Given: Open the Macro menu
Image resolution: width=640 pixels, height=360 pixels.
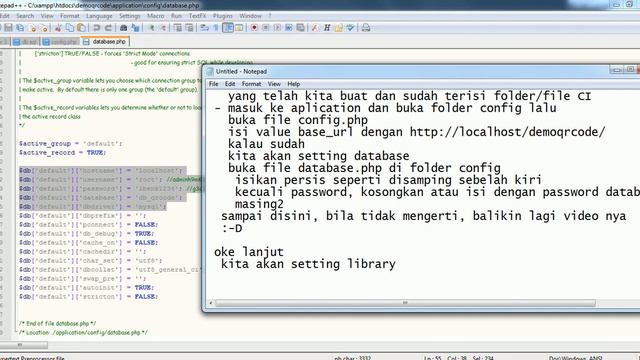Looking at the screenshot, I should (x=156, y=16).
